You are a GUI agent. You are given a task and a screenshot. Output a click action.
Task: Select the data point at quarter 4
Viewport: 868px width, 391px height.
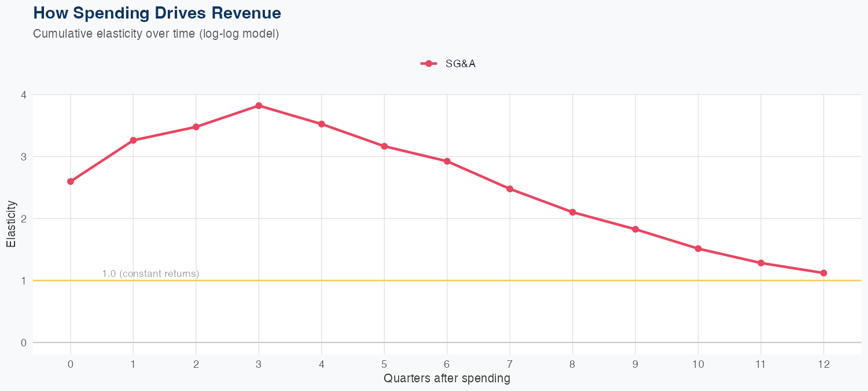[x=321, y=124]
